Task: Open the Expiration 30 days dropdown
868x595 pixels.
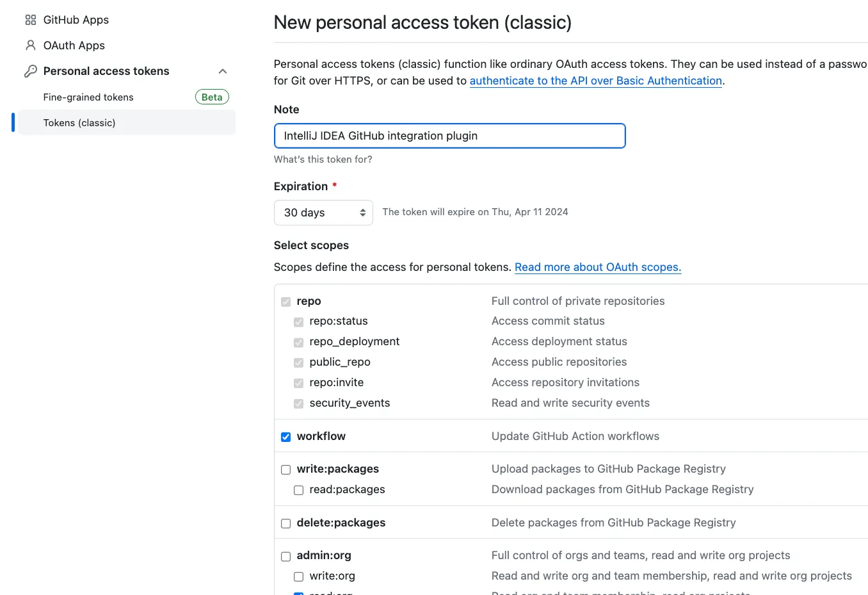Action: tap(323, 213)
